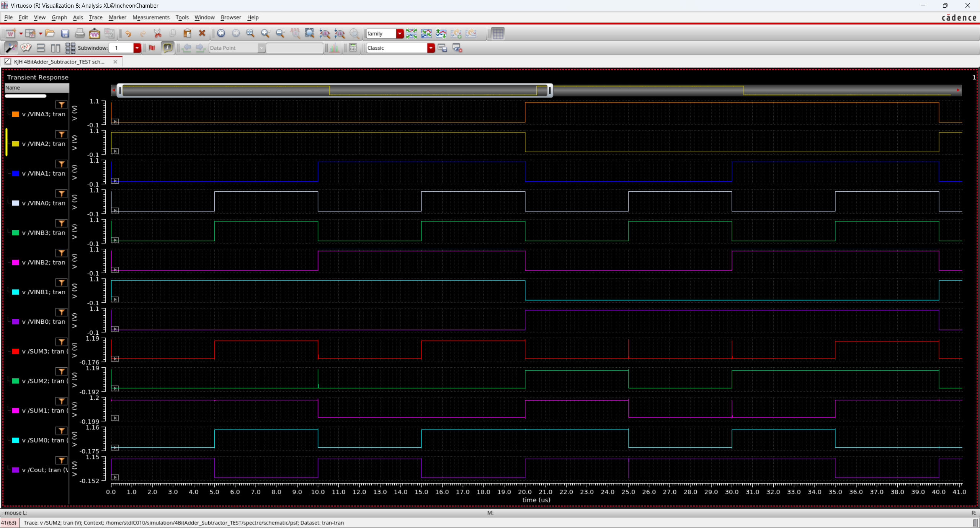The image size is (980, 528).
Task: Open the Subwindow number dropdown
Action: click(x=137, y=48)
